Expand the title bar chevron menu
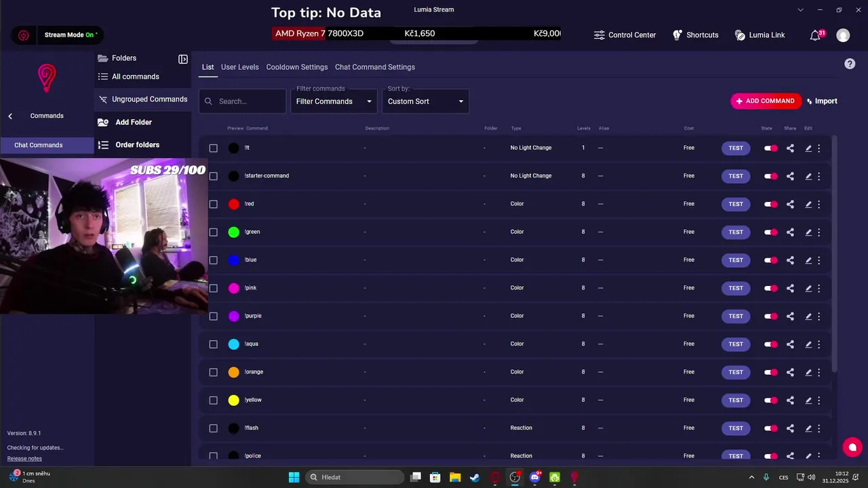 coord(801,10)
